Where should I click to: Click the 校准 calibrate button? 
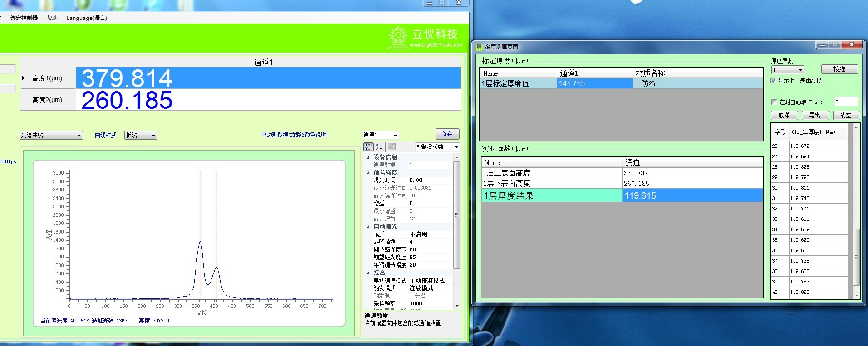(839, 69)
